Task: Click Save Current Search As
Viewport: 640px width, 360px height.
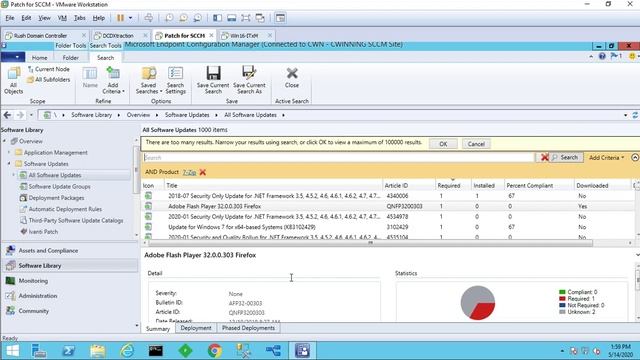Action: (x=249, y=80)
